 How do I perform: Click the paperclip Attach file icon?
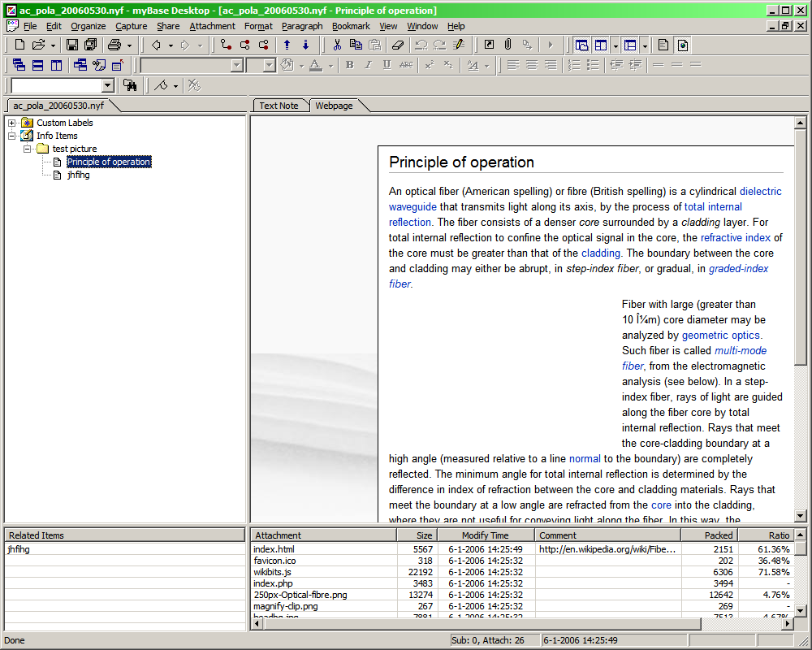click(508, 45)
